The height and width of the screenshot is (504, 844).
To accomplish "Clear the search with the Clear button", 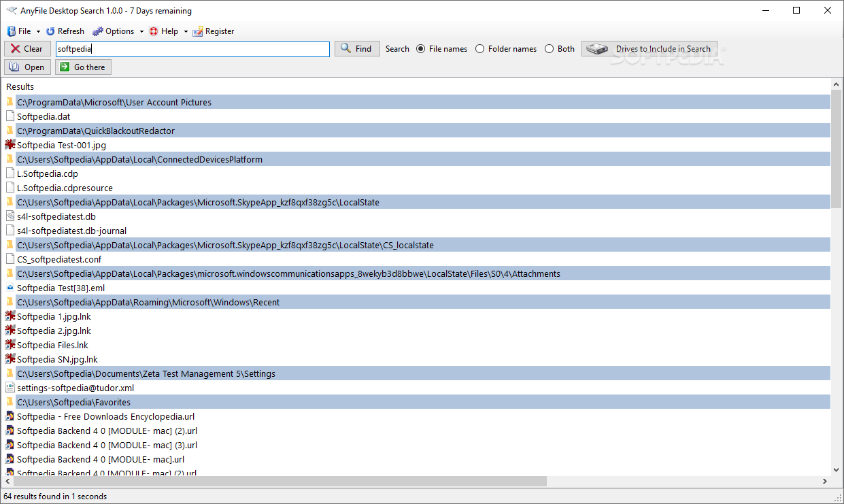I will tap(27, 49).
